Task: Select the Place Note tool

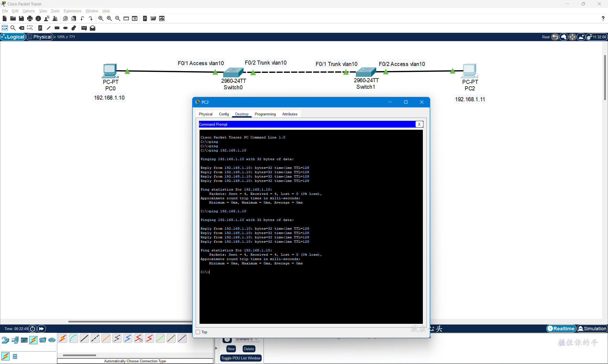Action: pos(40,28)
